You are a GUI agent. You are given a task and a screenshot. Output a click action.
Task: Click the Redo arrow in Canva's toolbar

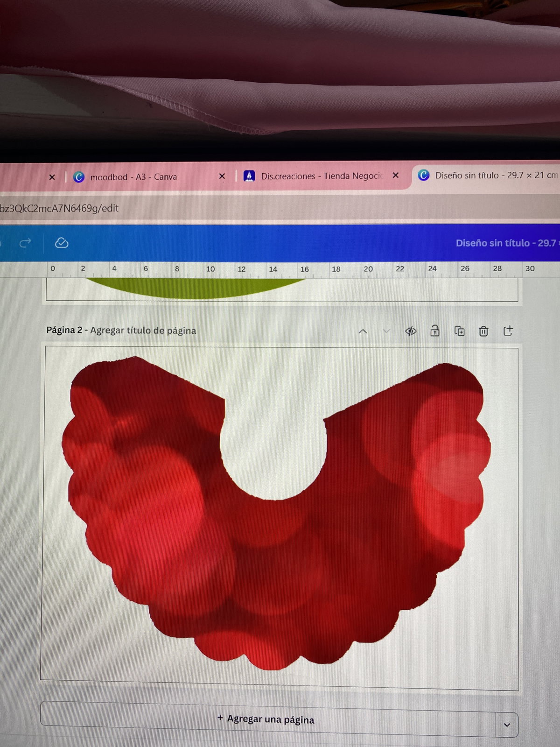coord(25,243)
